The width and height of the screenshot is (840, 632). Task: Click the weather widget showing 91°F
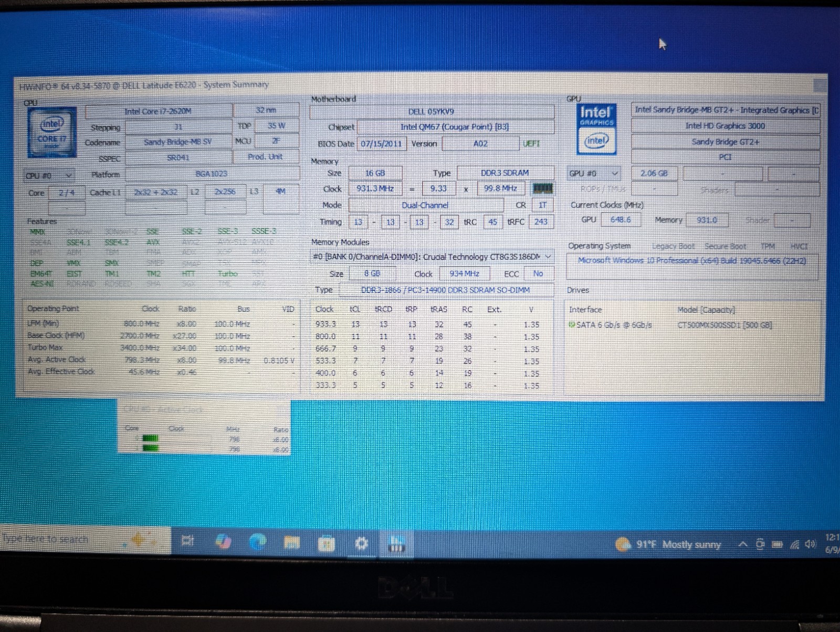[668, 544]
